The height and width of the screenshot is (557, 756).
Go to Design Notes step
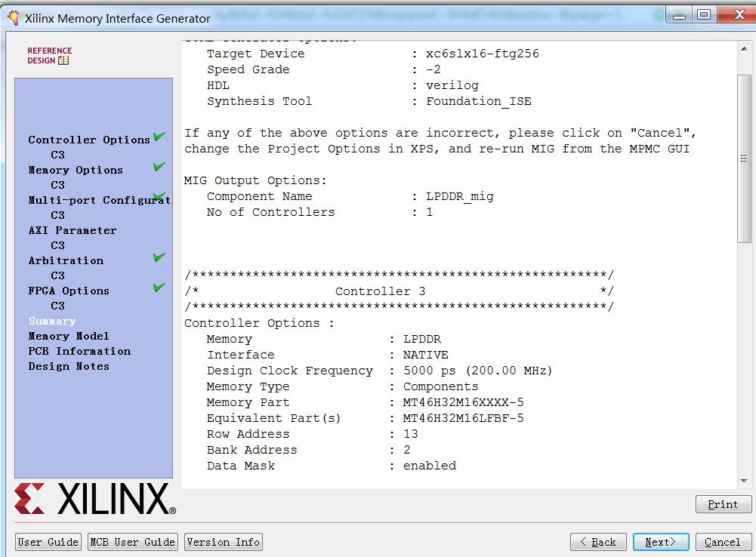pyautogui.click(x=69, y=366)
